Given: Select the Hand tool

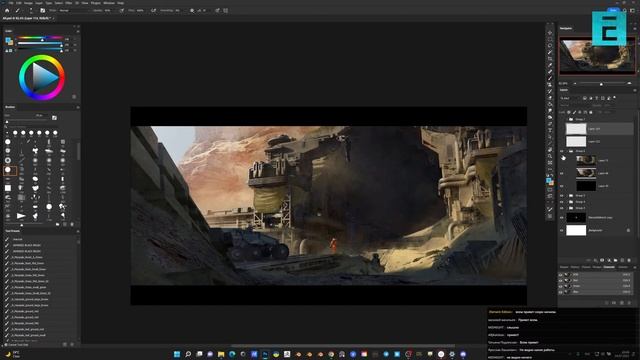Looking at the screenshot, I should 550,149.
